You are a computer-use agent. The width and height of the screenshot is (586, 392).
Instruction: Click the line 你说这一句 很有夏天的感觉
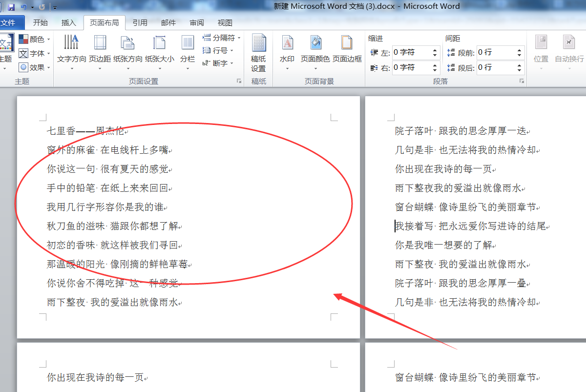tap(107, 169)
